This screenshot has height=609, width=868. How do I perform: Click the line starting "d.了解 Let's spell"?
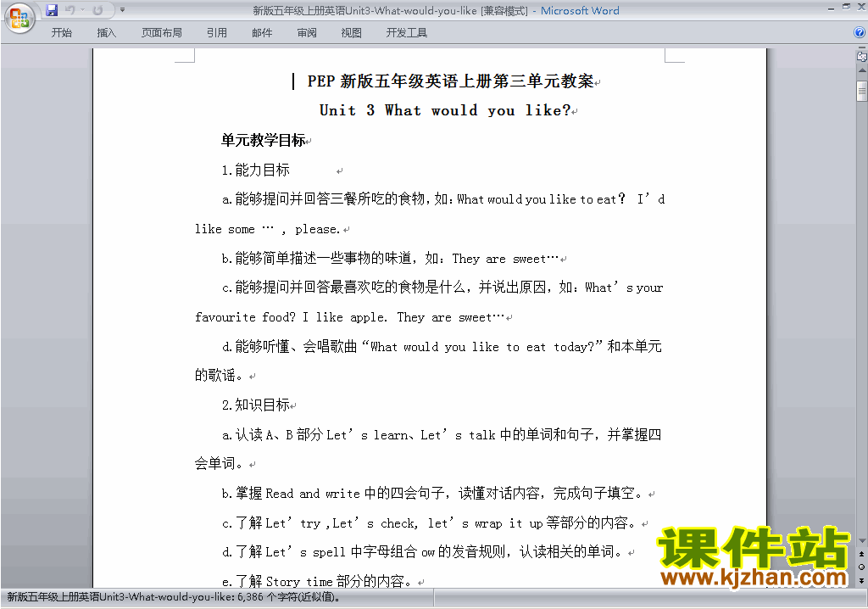tap(424, 552)
